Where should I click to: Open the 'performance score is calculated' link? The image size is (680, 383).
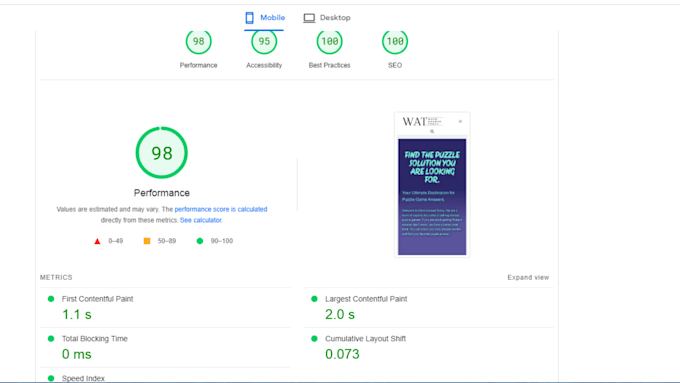pos(221,209)
